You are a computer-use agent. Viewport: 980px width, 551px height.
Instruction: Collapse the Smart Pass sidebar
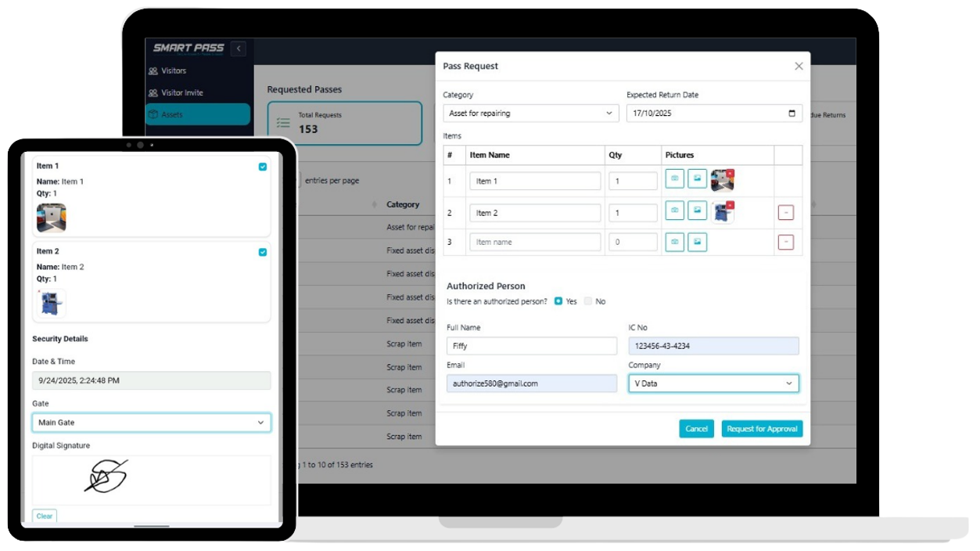(237, 48)
